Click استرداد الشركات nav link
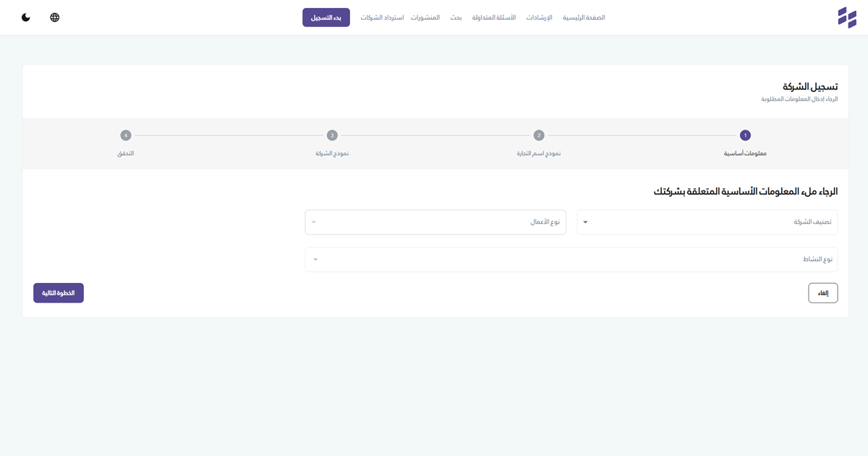Image resolution: width=868 pixels, height=456 pixels. (x=382, y=17)
